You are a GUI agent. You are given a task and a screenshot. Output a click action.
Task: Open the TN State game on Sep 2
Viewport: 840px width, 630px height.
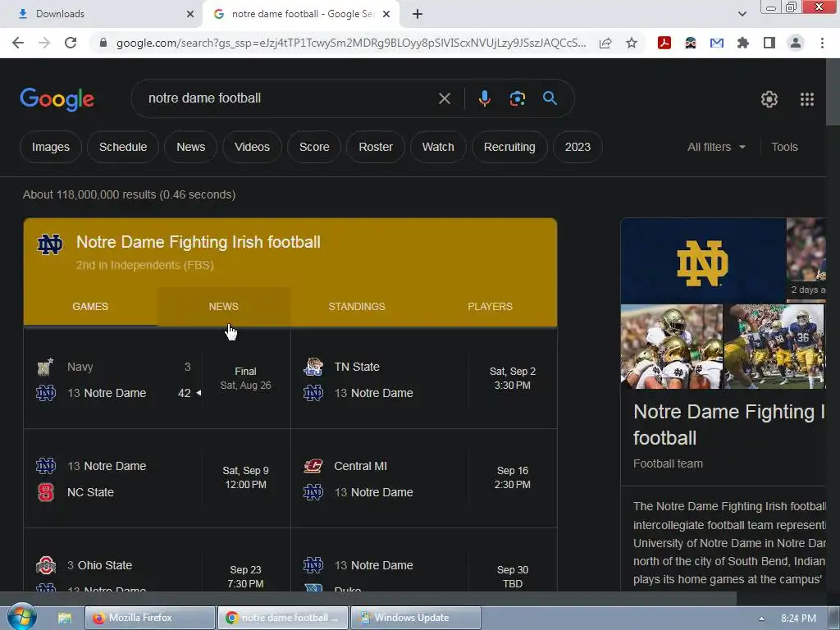(424, 379)
